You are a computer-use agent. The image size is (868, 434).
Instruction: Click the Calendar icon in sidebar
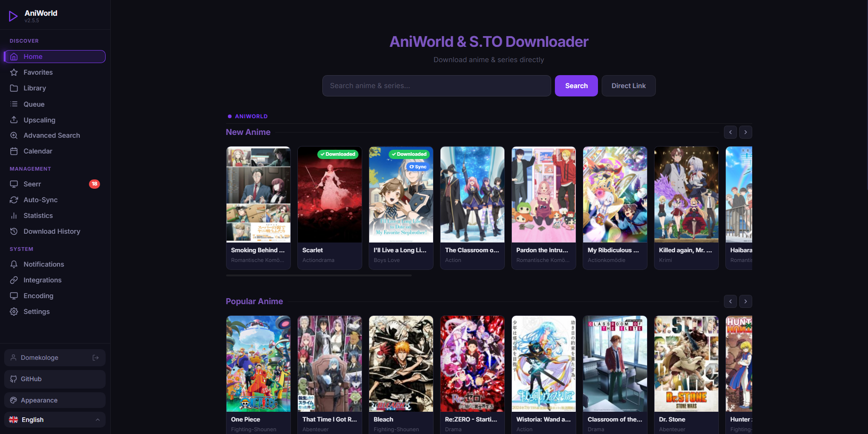[x=14, y=151]
